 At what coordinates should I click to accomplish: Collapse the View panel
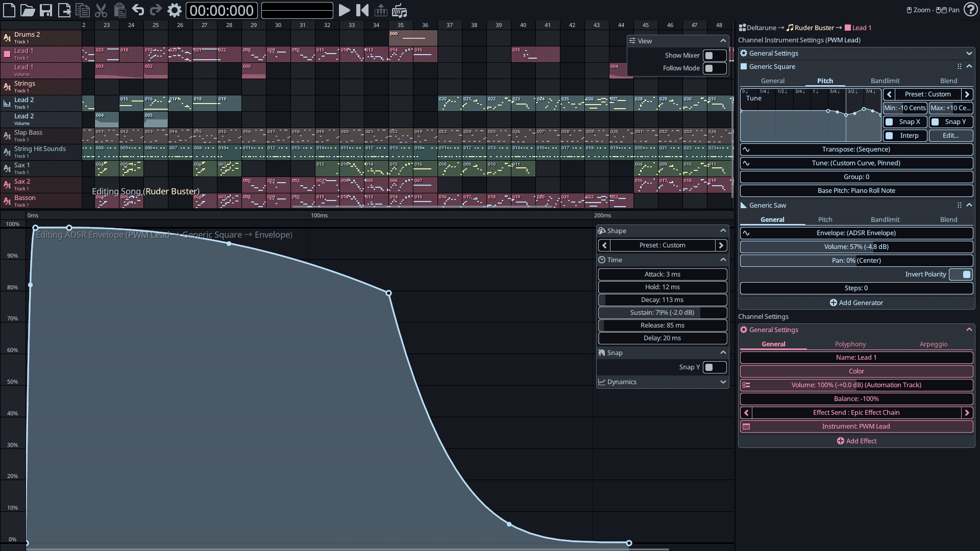723,41
